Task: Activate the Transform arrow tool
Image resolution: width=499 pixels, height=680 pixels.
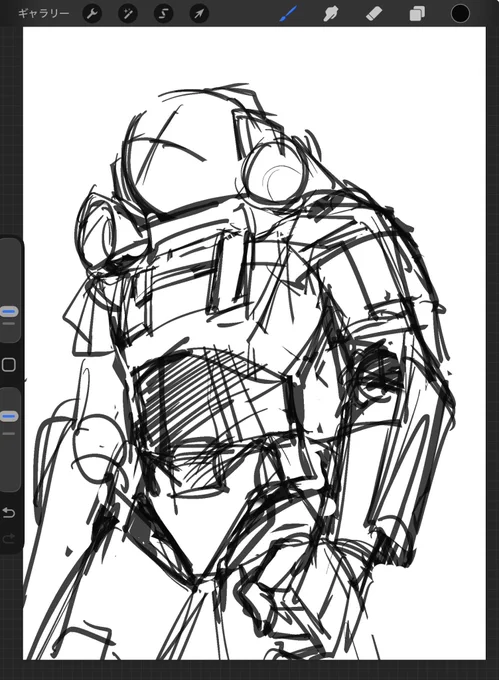Action: coord(199,14)
